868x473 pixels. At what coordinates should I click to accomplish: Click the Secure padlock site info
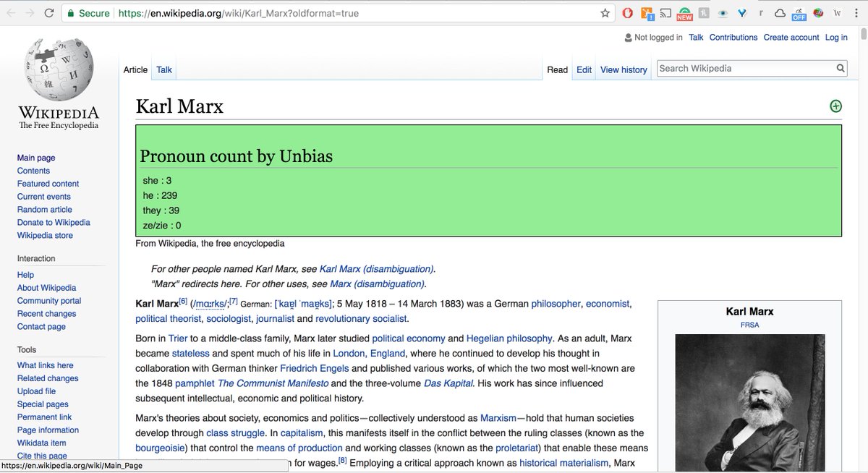click(x=88, y=13)
